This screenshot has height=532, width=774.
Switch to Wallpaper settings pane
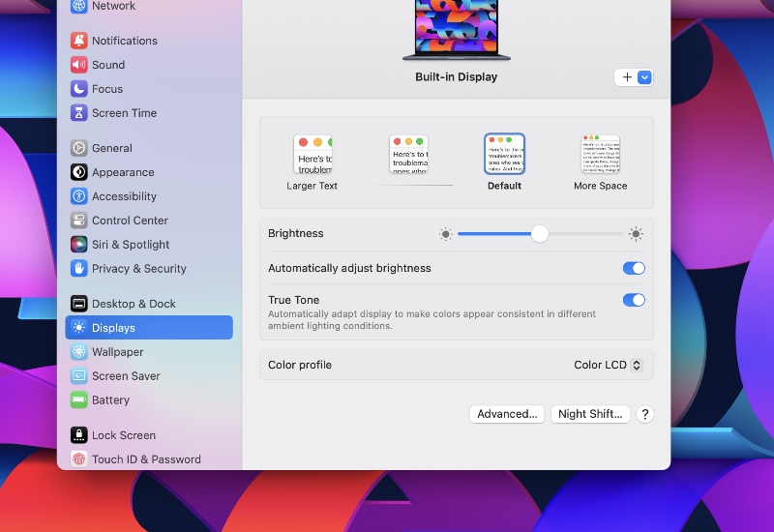click(x=117, y=352)
